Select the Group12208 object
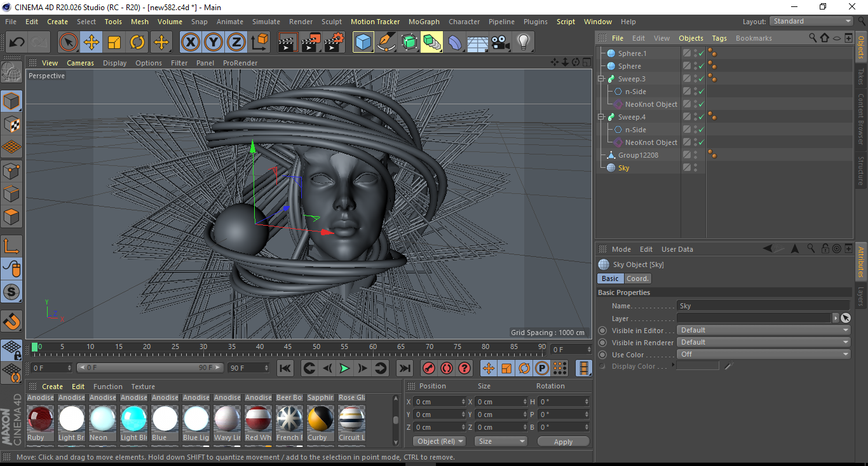This screenshot has width=868, height=466. pos(638,155)
